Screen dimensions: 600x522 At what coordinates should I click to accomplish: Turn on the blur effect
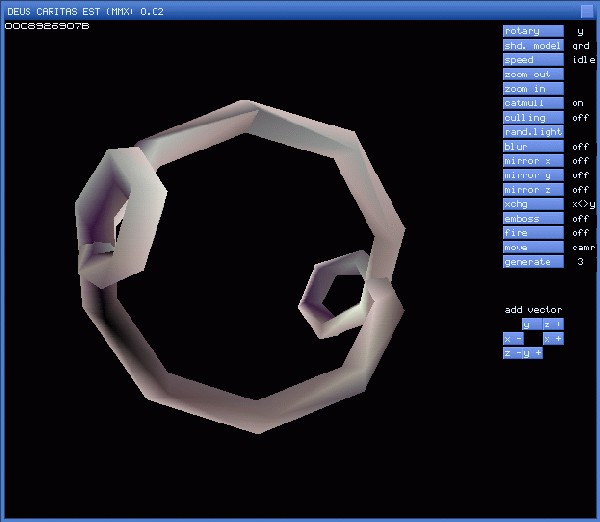[x=533, y=147]
